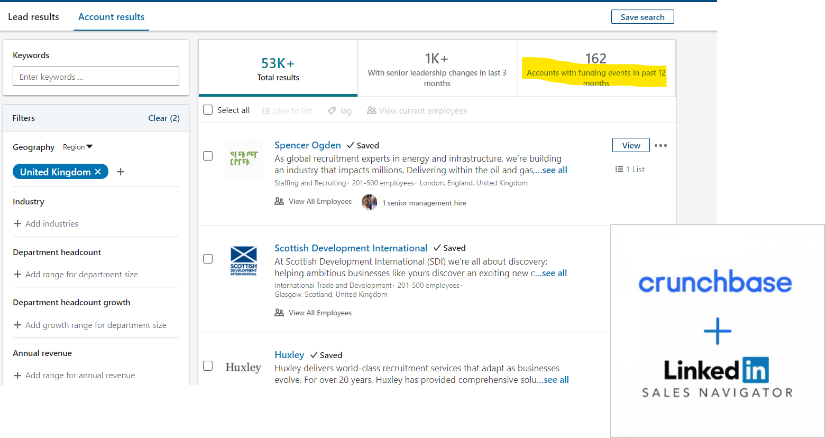825x438 pixels.
Task: Add range for department size
Action: pyautogui.click(x=76, y=274)
